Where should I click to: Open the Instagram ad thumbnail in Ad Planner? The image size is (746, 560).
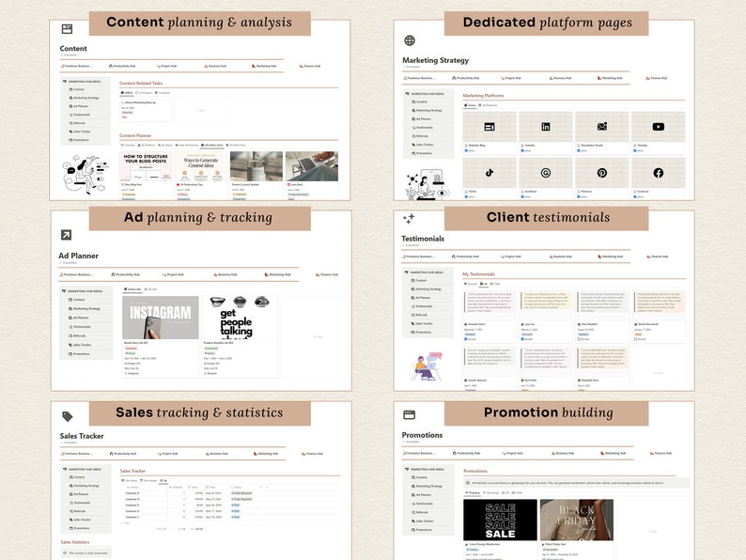(161, 318)
